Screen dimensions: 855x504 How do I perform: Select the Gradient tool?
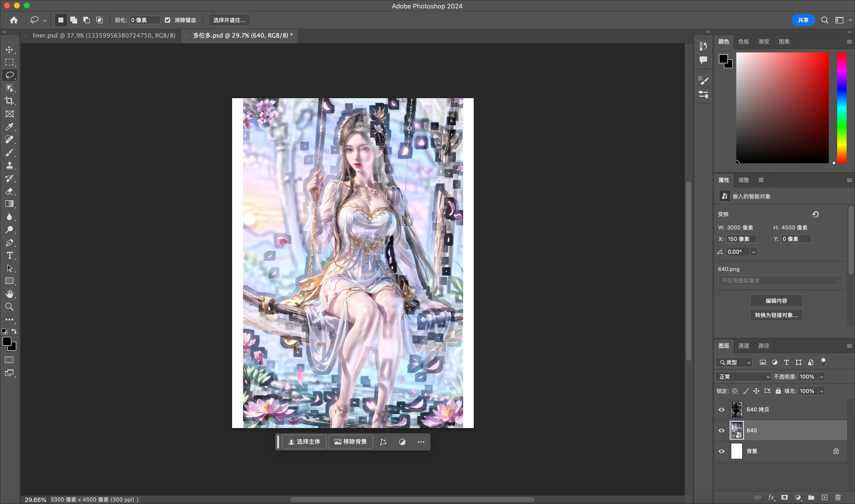pyautogui.click(x=9, y=204)
